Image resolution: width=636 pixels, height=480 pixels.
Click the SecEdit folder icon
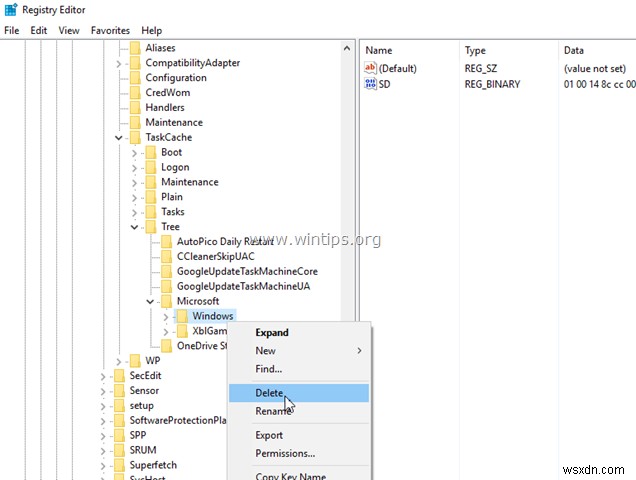click(119, 376)
